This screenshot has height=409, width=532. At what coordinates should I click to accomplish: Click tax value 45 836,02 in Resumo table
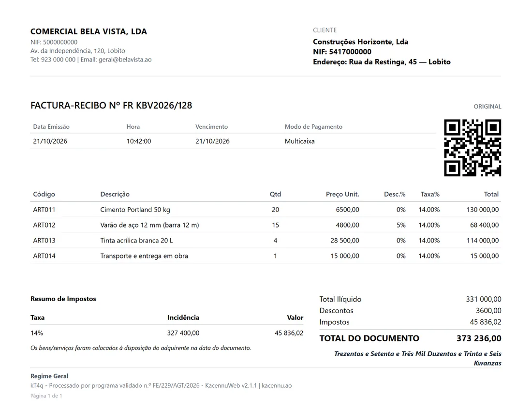(289, 333)
